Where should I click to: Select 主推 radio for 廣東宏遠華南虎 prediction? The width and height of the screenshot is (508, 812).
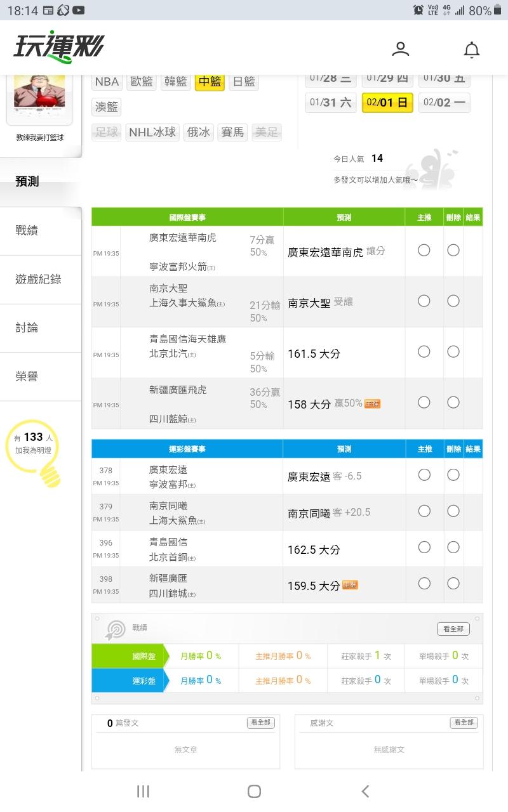pos(424,250)
